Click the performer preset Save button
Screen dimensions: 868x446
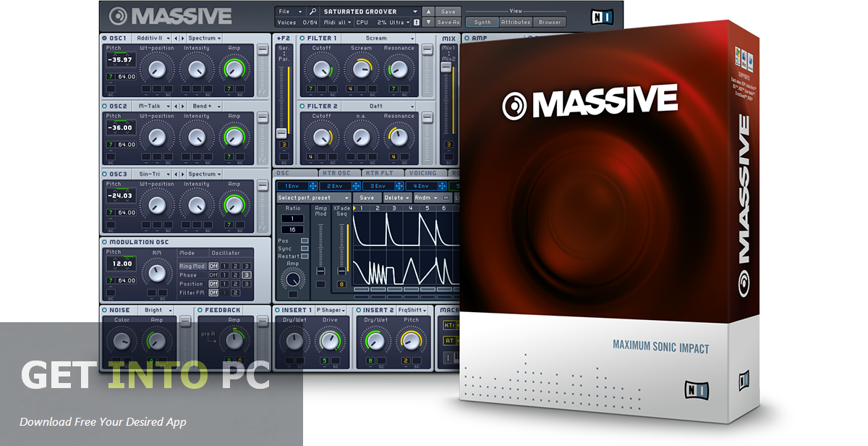[x=367, y=198]
